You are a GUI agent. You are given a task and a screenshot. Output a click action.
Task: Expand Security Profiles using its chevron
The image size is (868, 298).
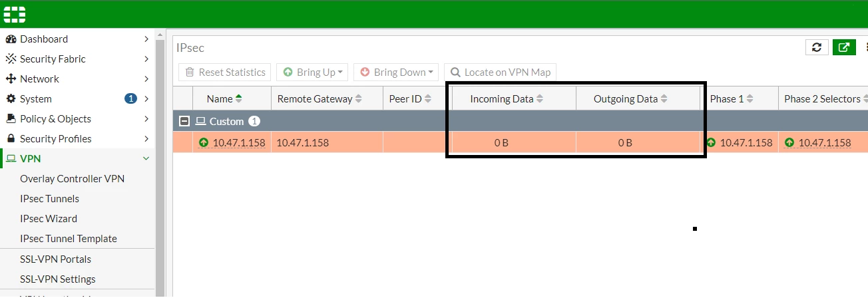pyautogui.click(x=146, y=139)
